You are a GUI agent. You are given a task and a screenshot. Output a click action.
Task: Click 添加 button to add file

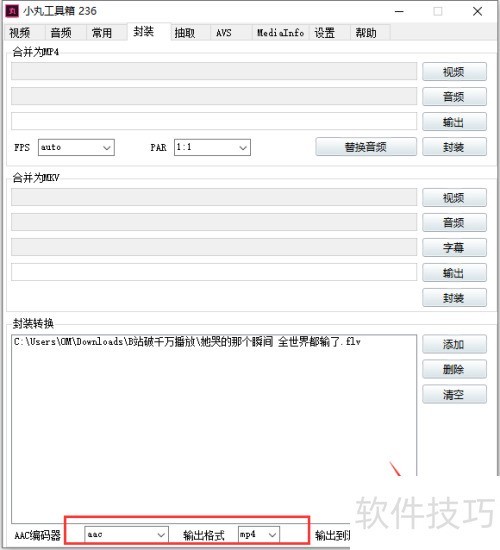454,344
